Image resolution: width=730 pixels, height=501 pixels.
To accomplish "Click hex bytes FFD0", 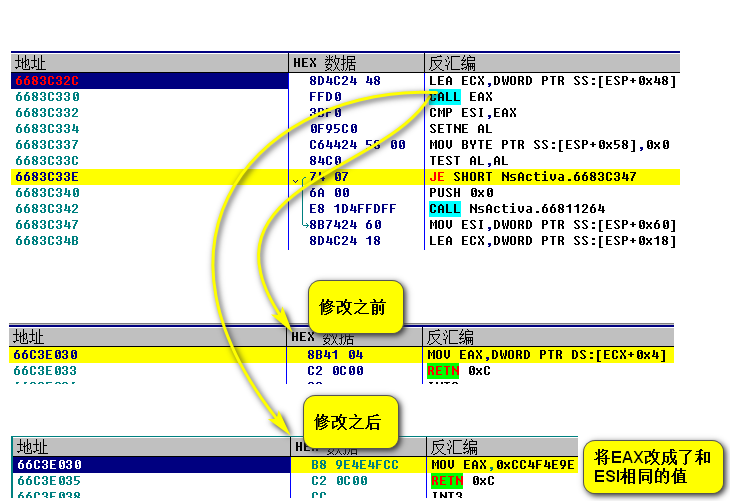I will point(325,97).
